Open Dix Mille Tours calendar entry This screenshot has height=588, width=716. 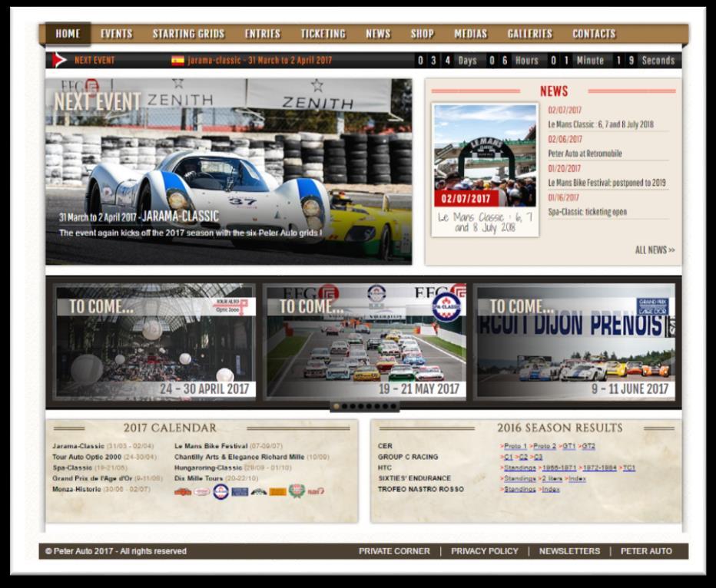coord(199,478)
